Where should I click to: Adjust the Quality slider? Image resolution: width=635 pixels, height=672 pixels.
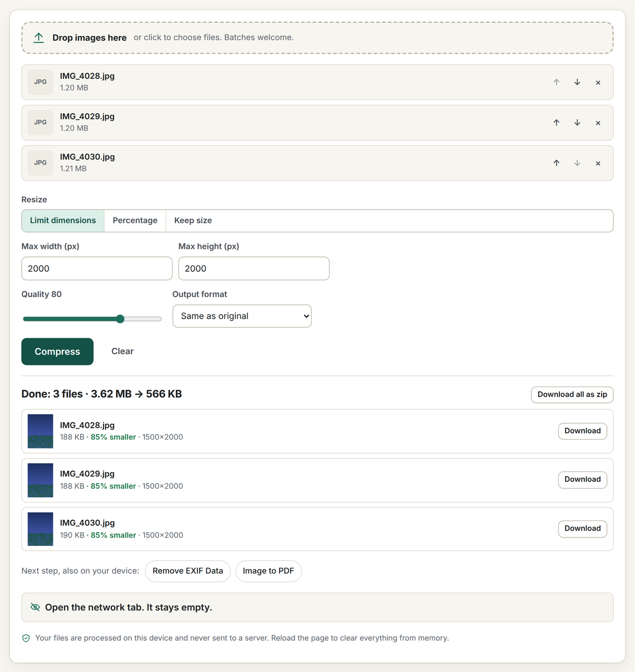tap(92, 319)
